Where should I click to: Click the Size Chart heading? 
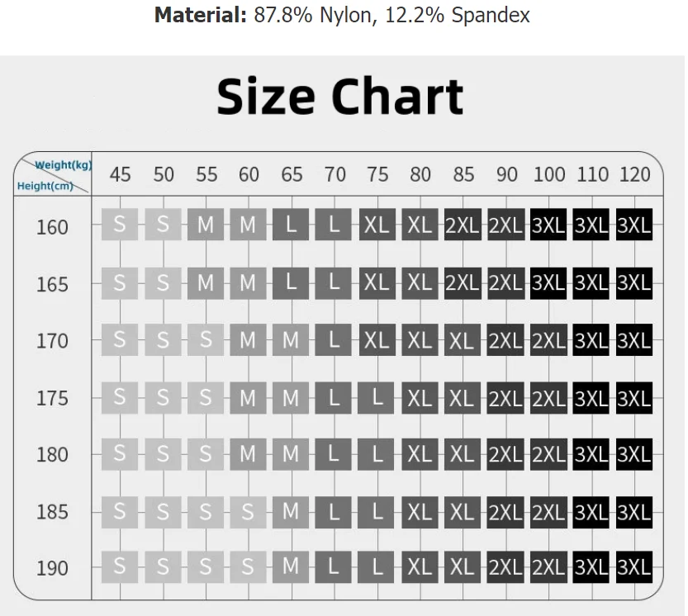(339, 97)
